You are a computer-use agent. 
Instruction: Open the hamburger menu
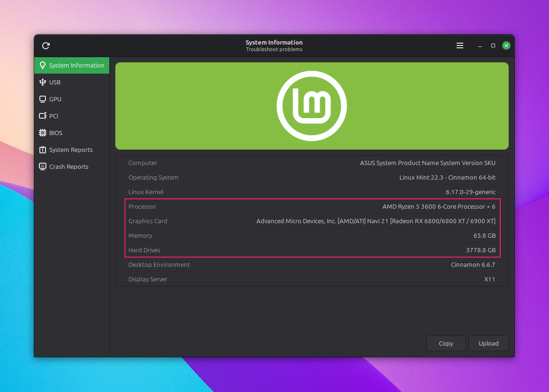460,45
